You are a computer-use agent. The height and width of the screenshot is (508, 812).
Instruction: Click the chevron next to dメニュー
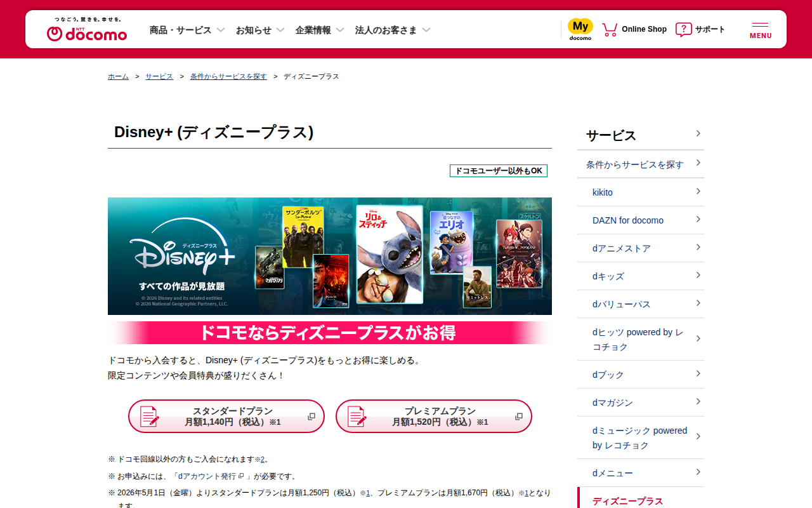tap(698, 472)
